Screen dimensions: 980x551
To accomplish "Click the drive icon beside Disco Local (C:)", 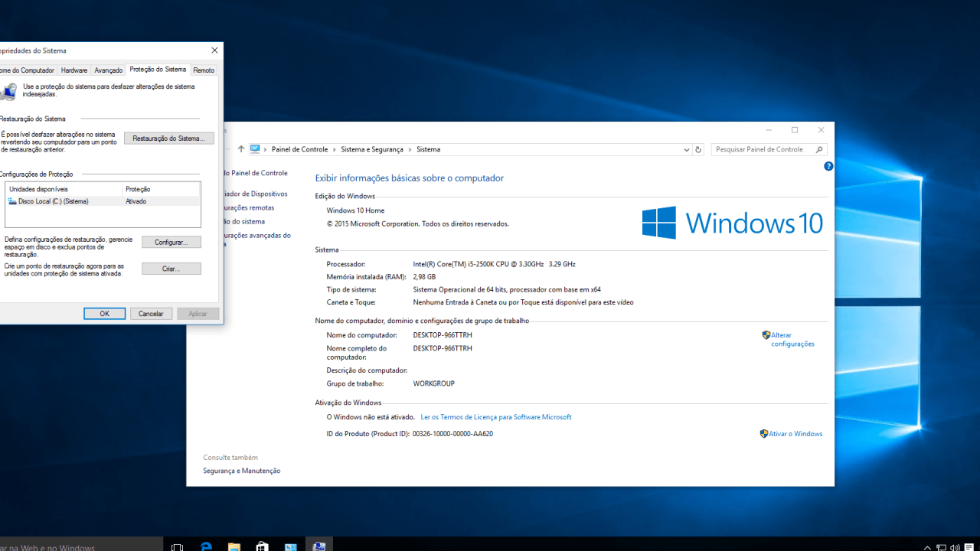I will 12,201.
